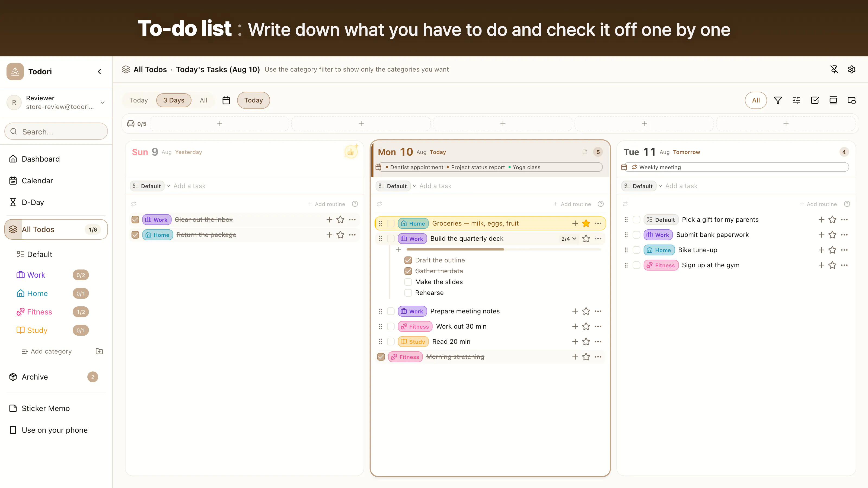Collapse the sidebar with the chevron
868x488 pixels.
pos(99,71)
